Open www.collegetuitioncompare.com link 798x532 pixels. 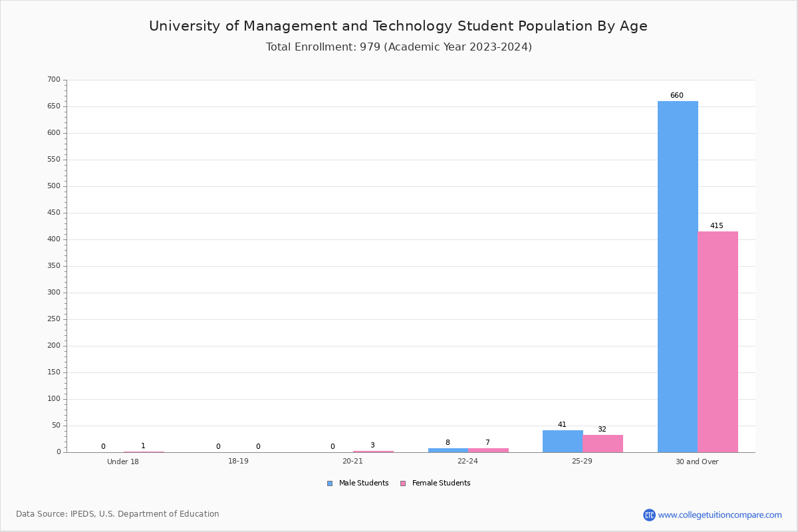pos(720,515)
